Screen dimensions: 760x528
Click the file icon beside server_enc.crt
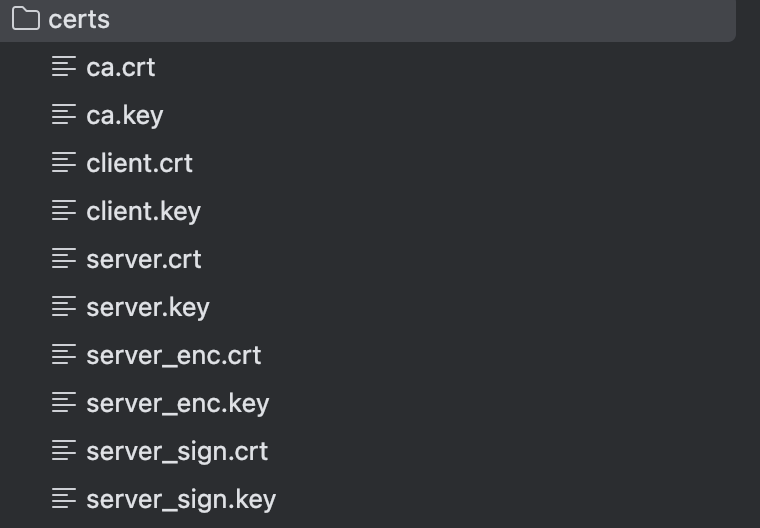coord(64,355)
